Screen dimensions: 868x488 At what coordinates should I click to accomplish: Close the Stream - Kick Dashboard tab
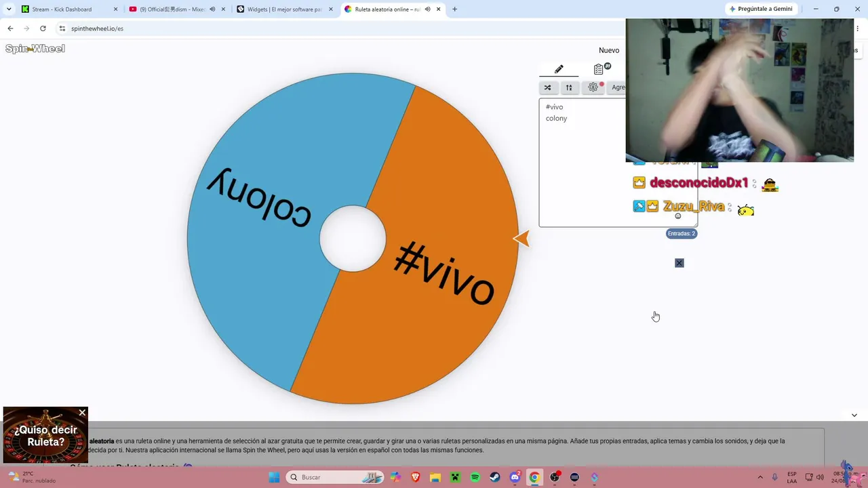[x=115, y=9]
